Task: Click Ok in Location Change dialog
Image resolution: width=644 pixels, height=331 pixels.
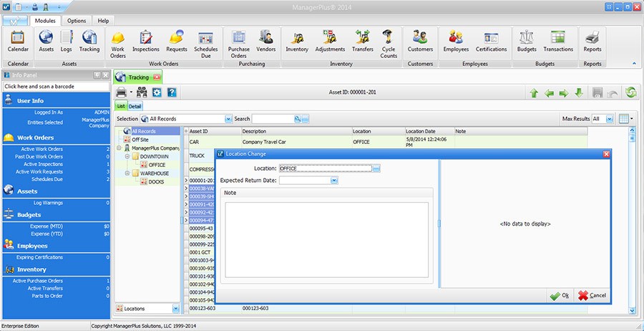Action: pyautogui.click(x=559, y=295)
